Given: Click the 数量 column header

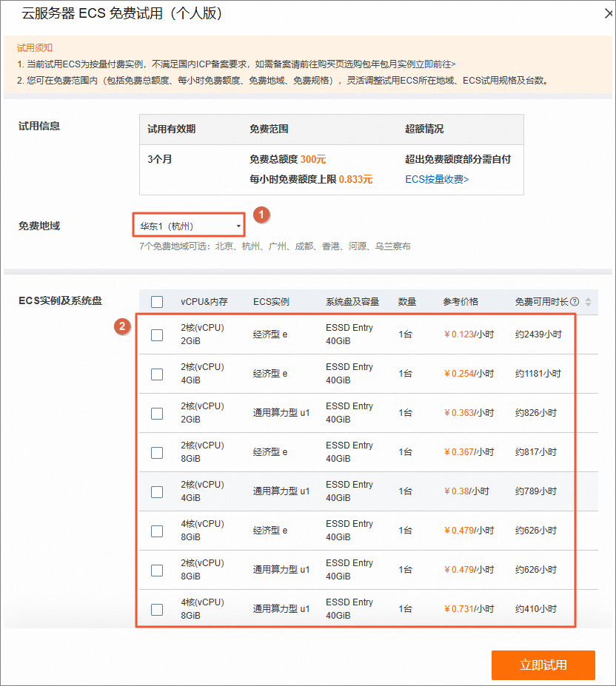Looking at the screenshot, I should [x=407, y=301].
